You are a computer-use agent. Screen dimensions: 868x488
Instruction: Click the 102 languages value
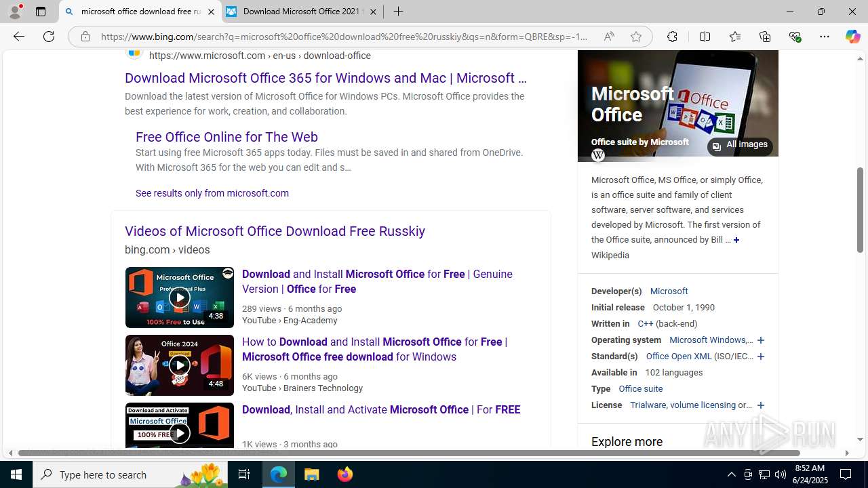click(674, 373)
